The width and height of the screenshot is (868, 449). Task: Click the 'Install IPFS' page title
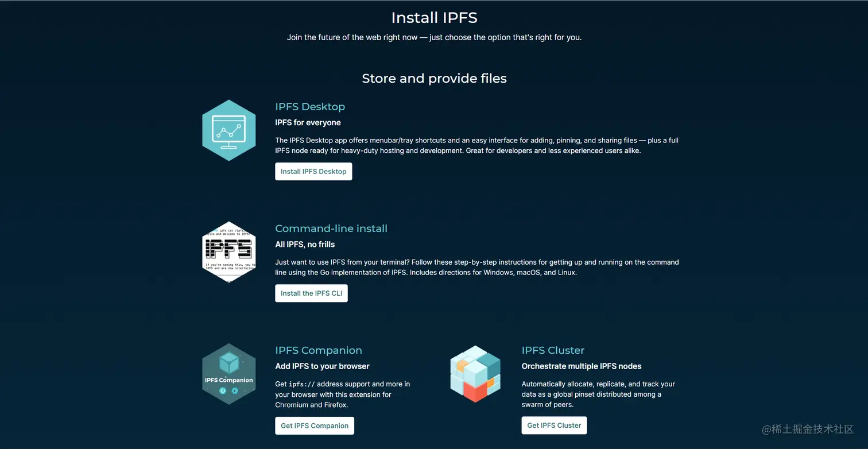[x=434, y=18]
